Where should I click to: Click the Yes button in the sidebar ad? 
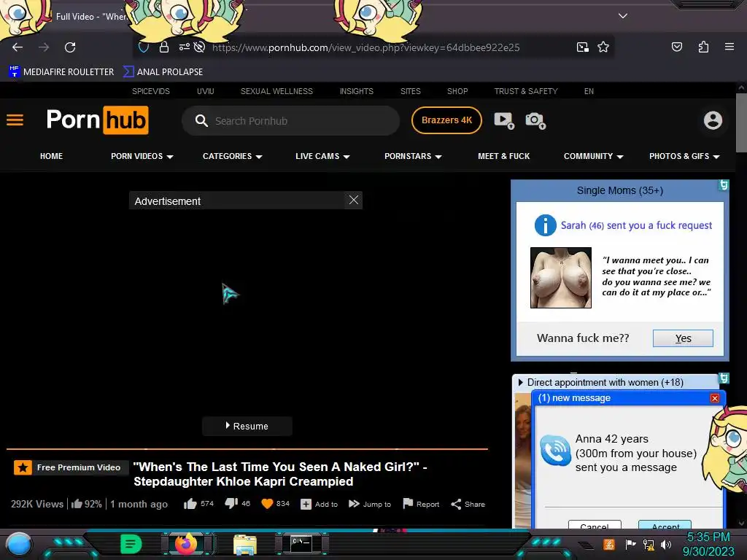683,338
